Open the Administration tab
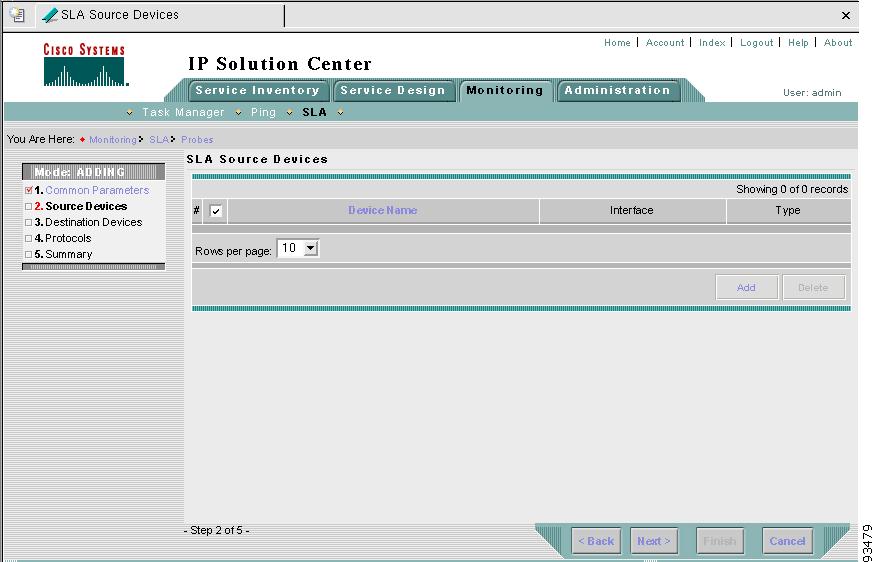The height and width of the screenshot is (562, 875). (617, 90)
